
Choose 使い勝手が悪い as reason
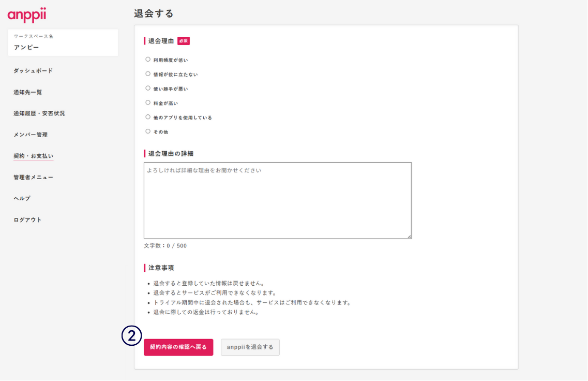pyautogui.click(x=148, y=89)
